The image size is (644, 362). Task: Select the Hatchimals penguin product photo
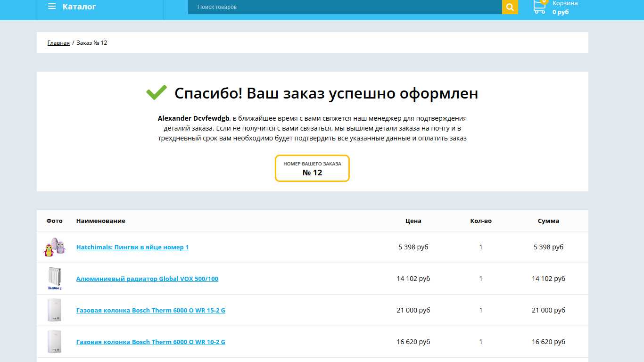(x=54, y=247)
